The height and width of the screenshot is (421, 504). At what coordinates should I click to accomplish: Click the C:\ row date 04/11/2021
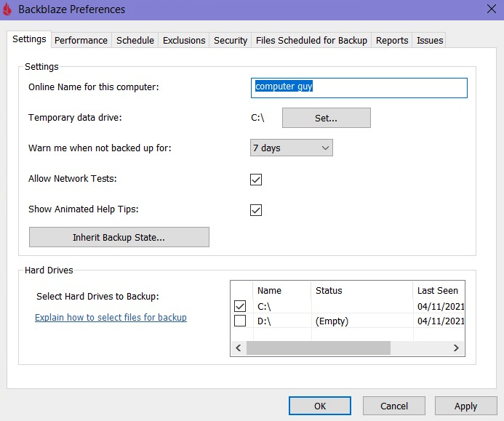(441, 307)
